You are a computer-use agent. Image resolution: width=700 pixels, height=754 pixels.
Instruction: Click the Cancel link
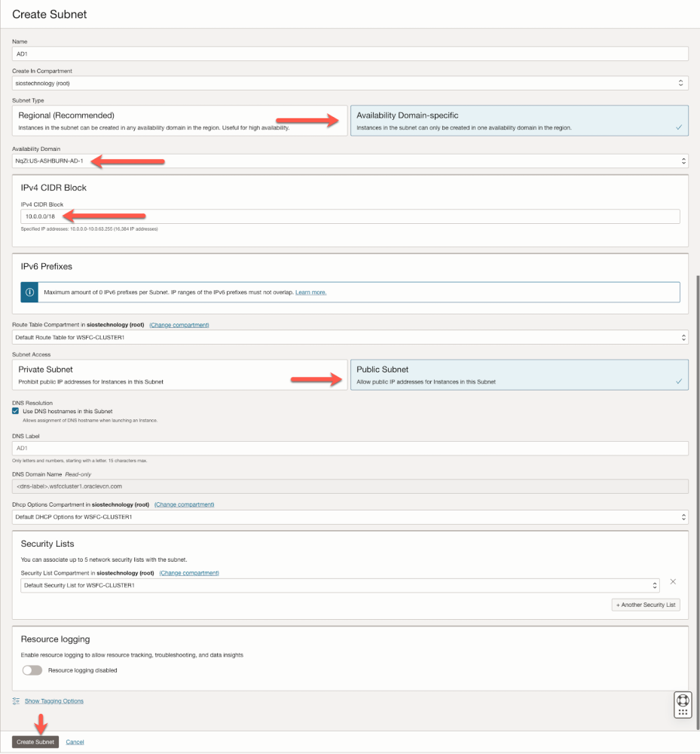75,742
